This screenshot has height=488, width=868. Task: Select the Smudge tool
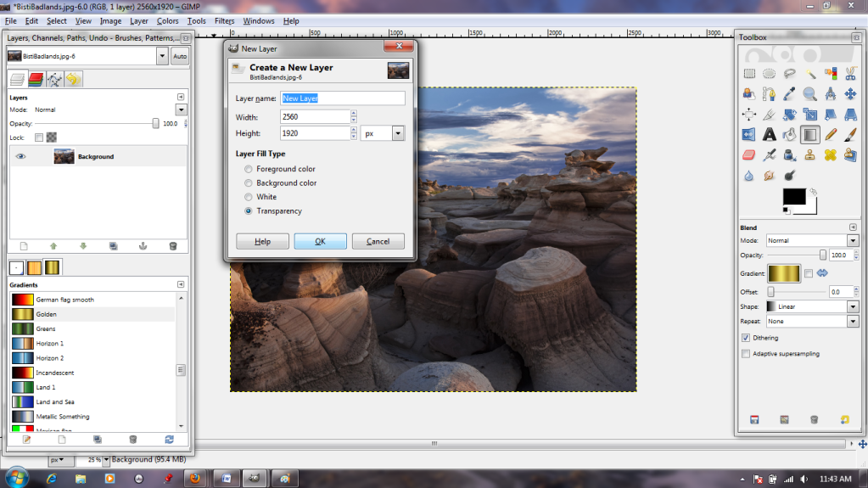(x=769, y=176)
